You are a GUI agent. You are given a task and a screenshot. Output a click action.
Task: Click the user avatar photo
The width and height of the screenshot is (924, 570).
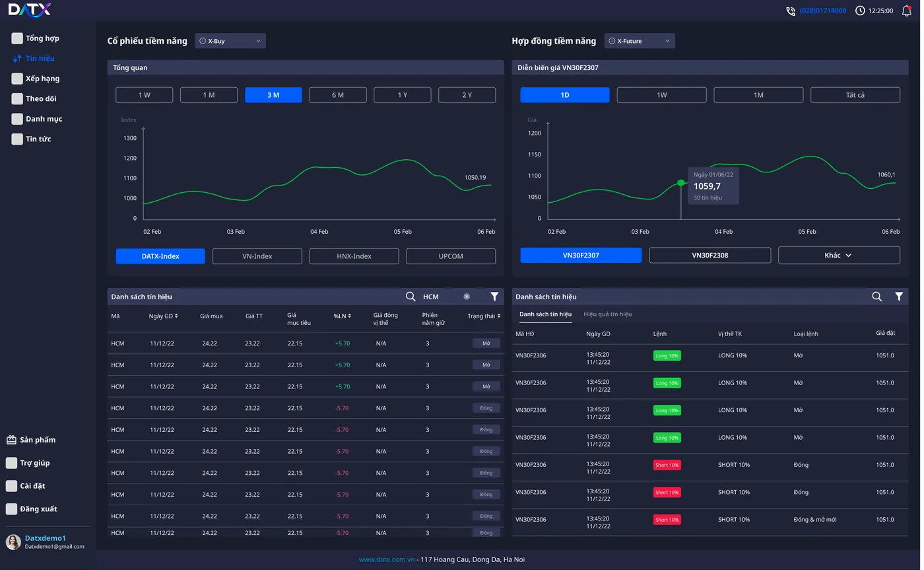[13, 542]
